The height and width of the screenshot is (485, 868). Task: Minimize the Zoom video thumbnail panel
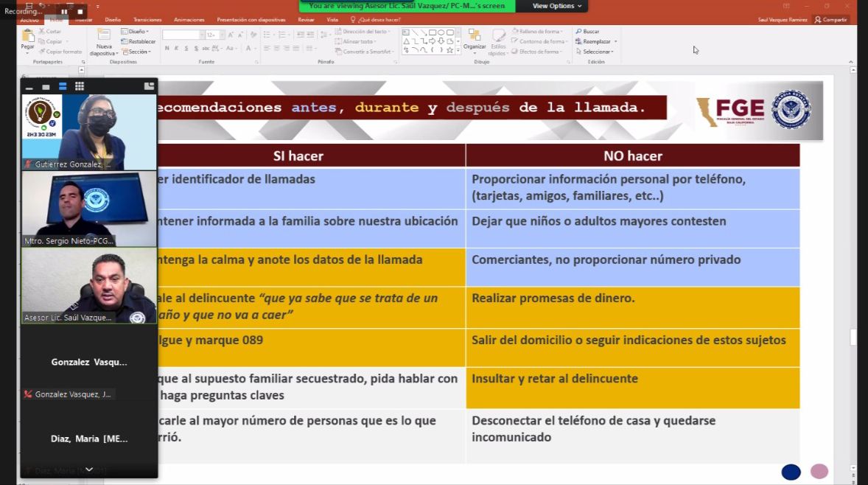pyautogui.click(x=29, y=87)
